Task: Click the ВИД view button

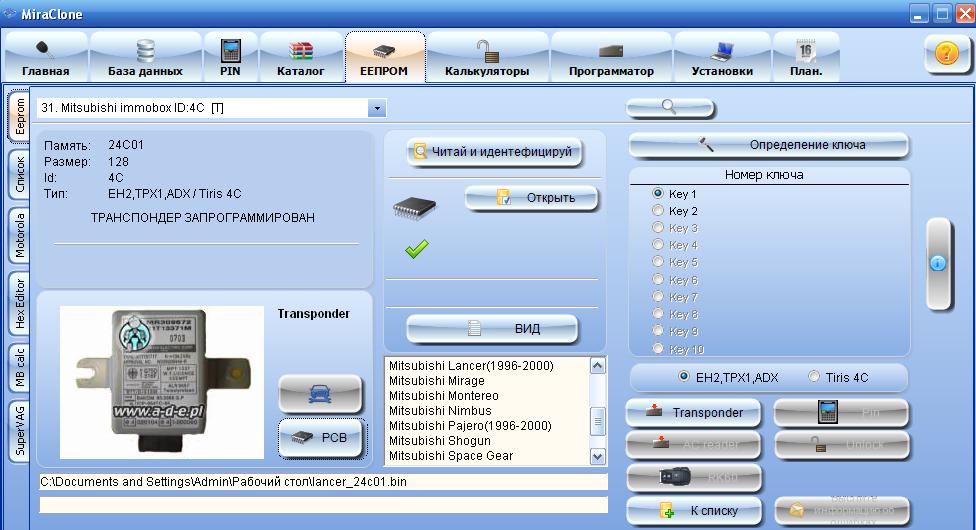Action: pyautogui.click(x=492, y=328)
